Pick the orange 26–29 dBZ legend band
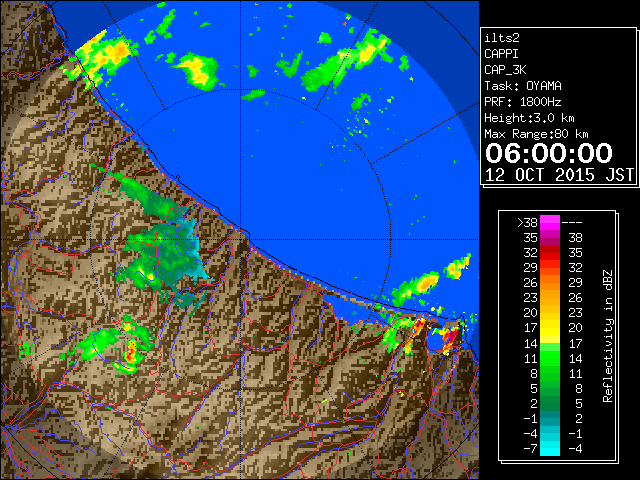Screen dimensions: 640x480 [x=550, y=282]
